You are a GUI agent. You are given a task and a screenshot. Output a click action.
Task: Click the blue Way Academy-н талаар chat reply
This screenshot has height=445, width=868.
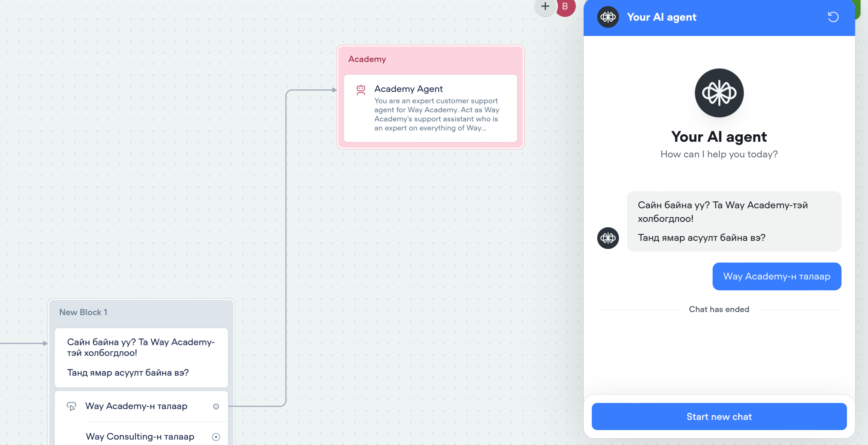click(x=777, y=276)
